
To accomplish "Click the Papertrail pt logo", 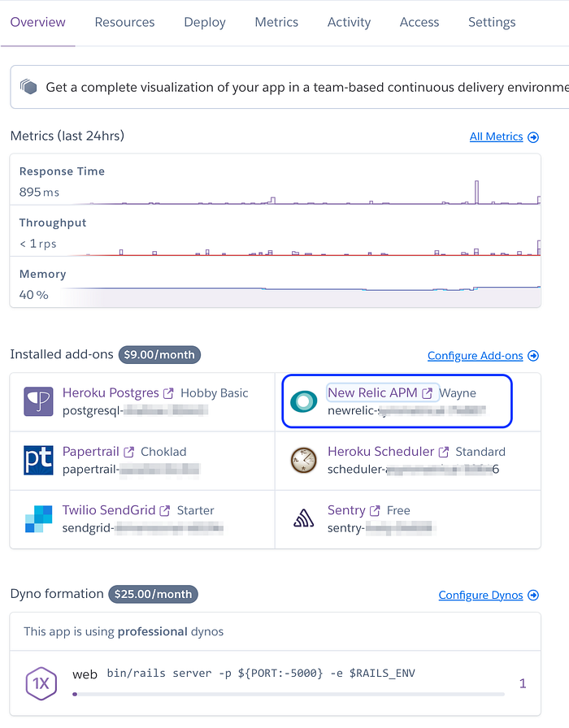I will coord(38,460).
